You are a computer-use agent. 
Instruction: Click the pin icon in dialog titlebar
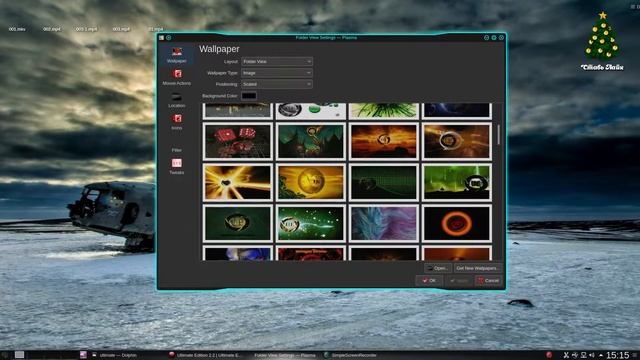click(x=168, y=38)
